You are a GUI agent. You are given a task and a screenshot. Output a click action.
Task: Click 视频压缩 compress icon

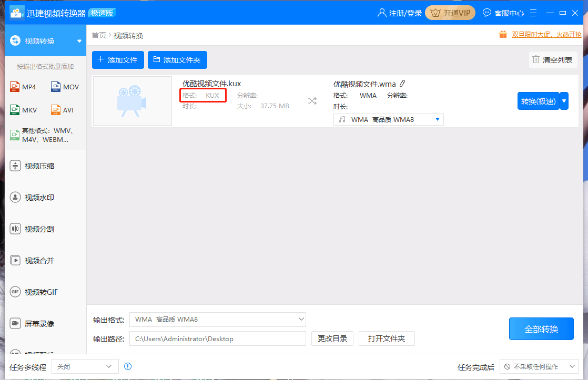[x=15, y=166]
